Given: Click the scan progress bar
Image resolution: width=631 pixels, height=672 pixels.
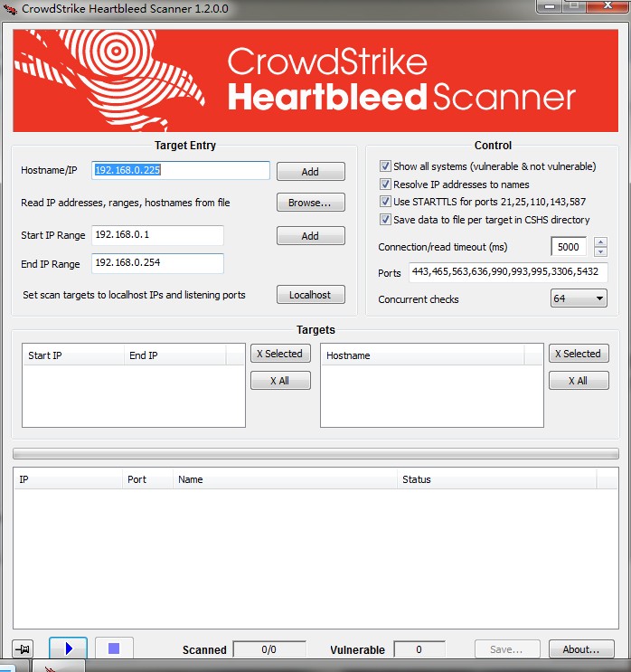Looking at the screenshot, I should pos(315,453).
